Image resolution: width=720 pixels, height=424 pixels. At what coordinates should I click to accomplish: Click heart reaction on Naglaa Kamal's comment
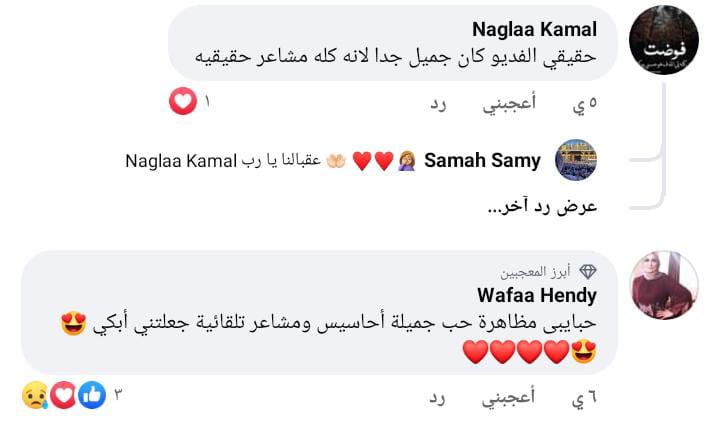[183, 102]
